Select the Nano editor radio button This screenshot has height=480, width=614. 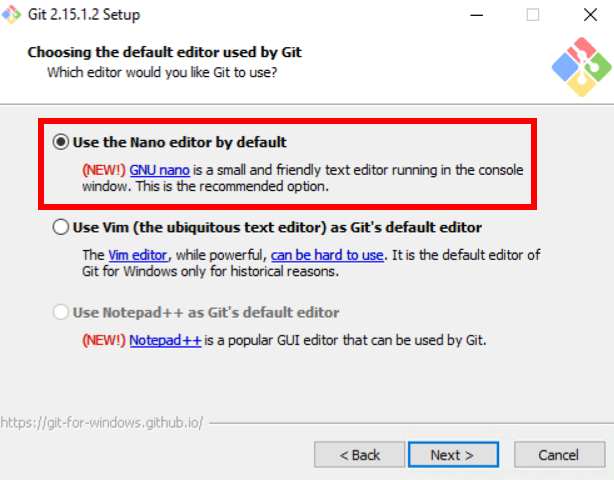(x=61, y=143)
